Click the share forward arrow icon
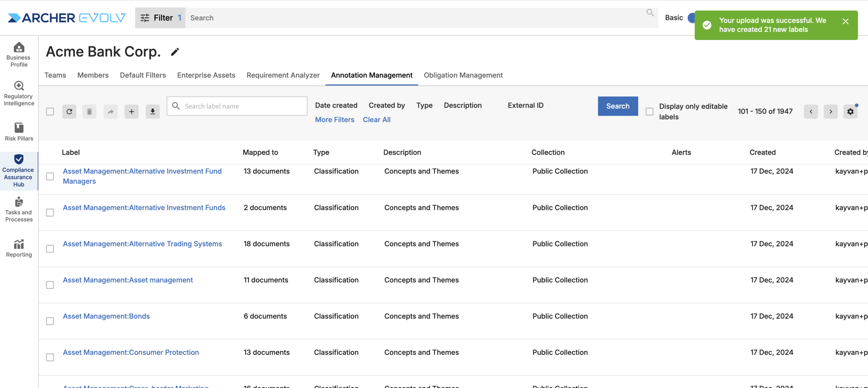 [111, 112]
